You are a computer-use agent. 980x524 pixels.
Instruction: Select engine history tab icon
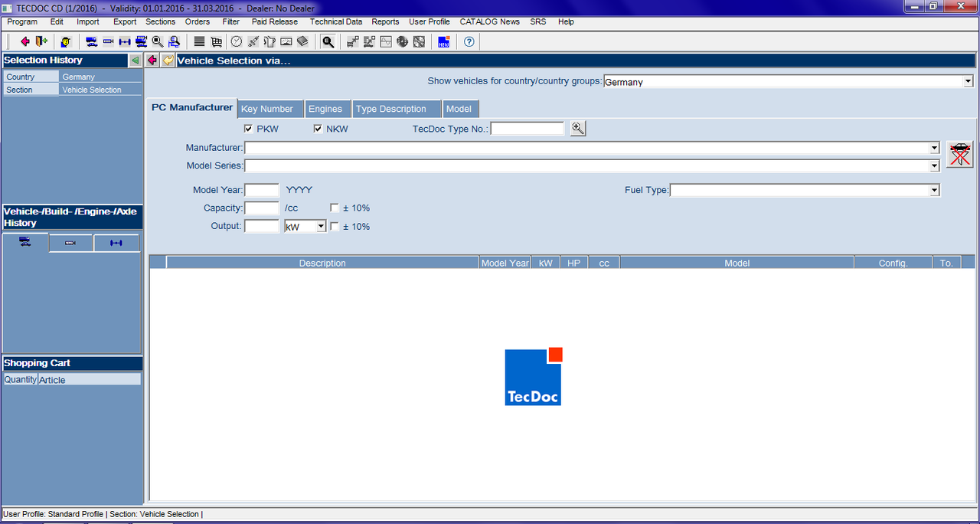tap(70, 243)
